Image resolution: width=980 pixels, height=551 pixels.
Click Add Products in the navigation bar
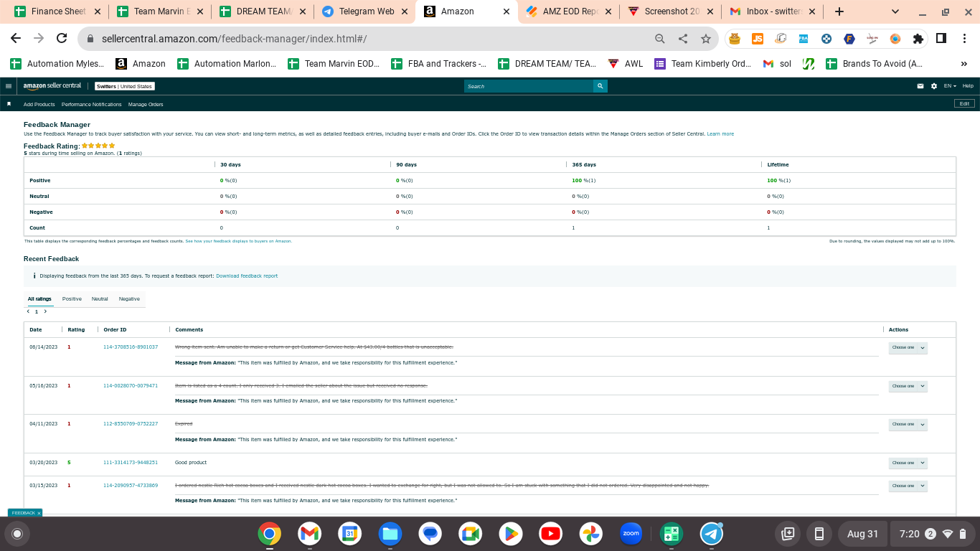(x=39, y=105)
